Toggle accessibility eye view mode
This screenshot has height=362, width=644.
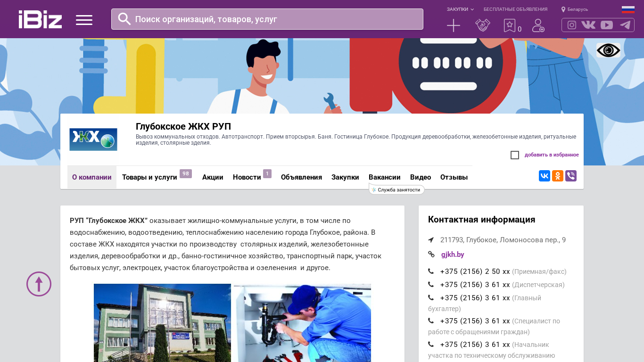[x=608, y=50]
